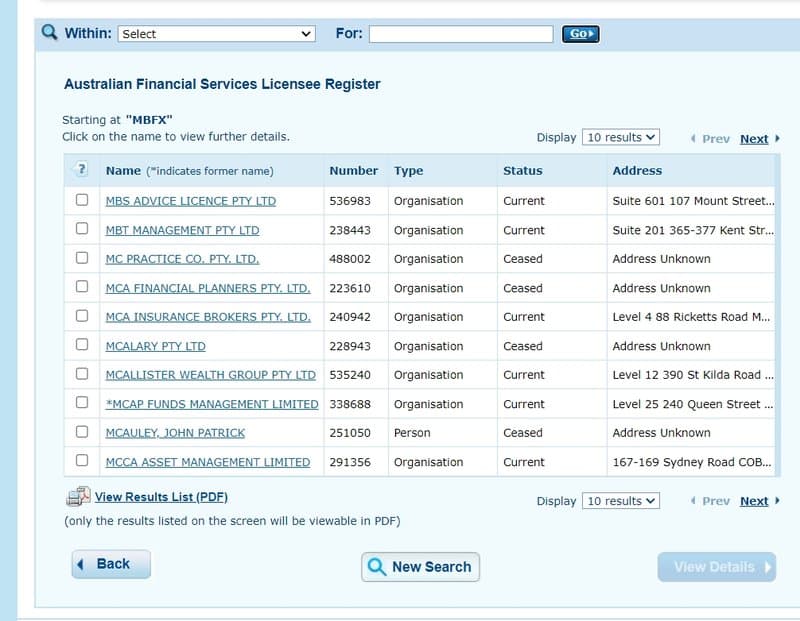Click address Level 25 240 Queen Street

click(692, 404)
